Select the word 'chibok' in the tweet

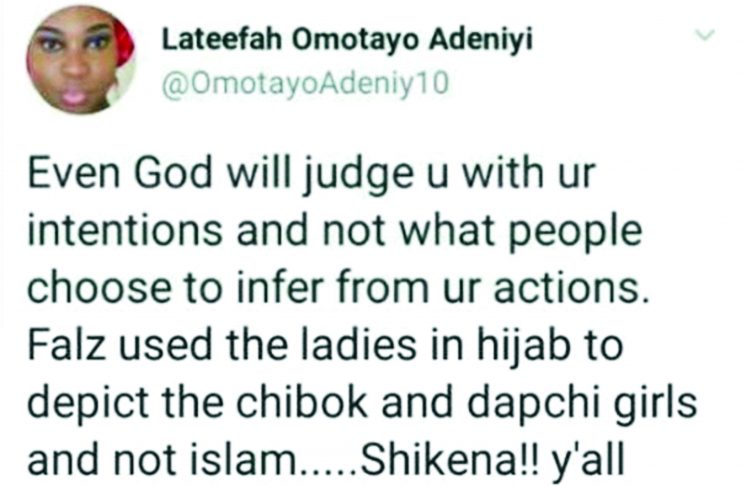(299, 402)
